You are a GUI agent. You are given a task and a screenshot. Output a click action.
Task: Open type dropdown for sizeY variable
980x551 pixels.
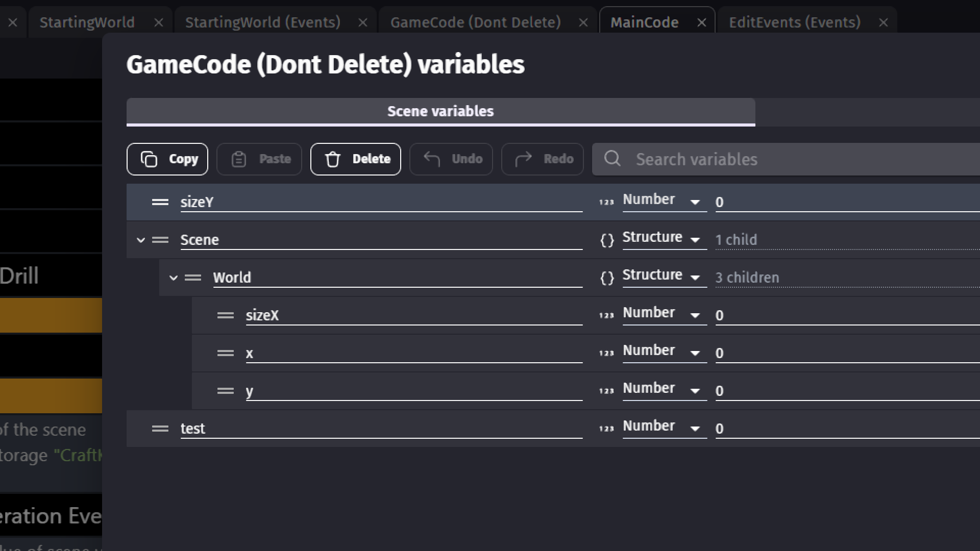pos(664,201)
